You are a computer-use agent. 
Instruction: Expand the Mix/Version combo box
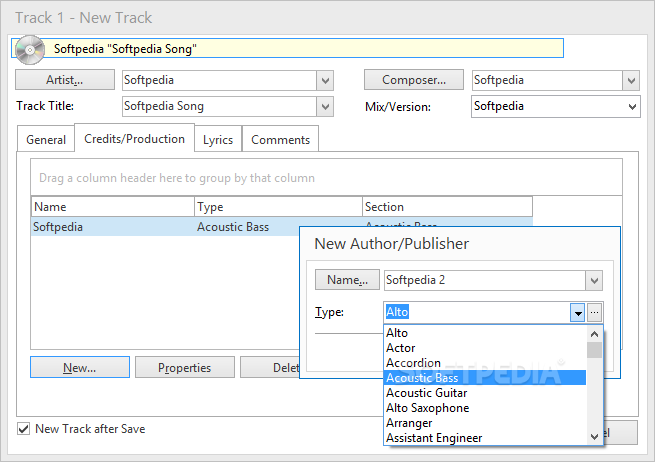tap(632, 107)
